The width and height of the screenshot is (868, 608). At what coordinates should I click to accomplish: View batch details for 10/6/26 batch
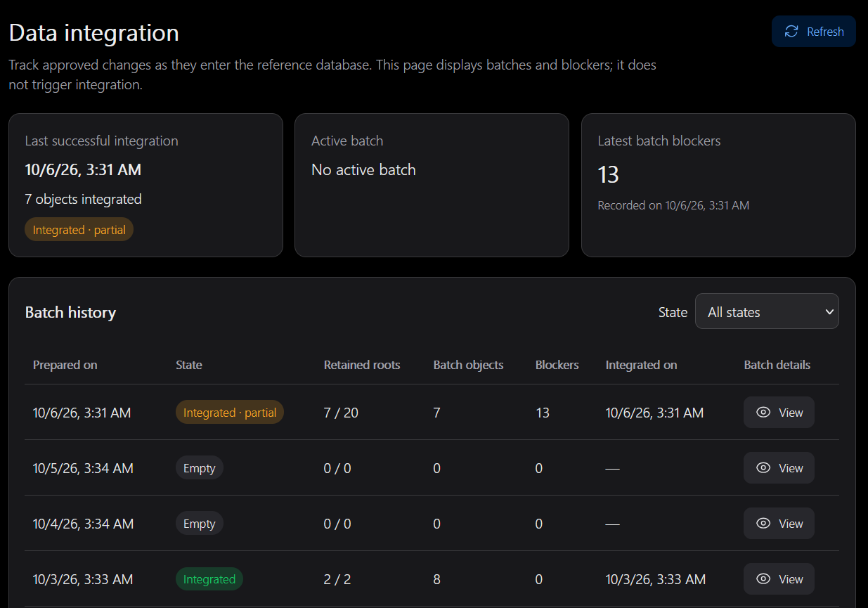779,413
